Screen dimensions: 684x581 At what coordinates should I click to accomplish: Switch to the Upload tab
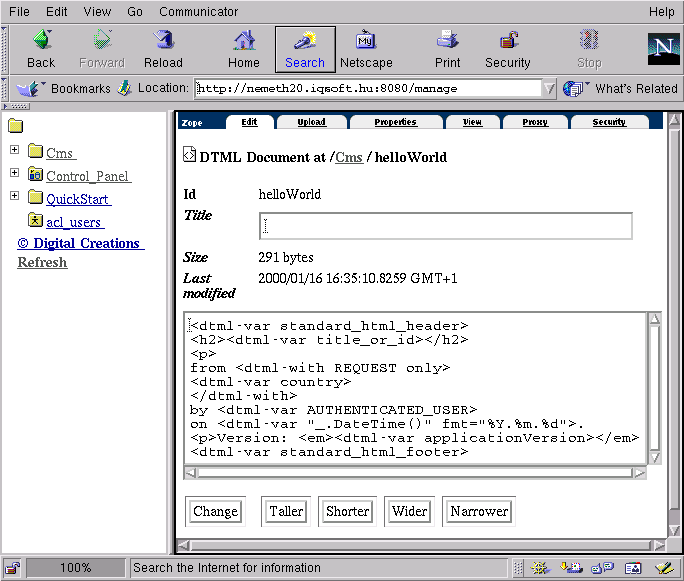(311, 122)
